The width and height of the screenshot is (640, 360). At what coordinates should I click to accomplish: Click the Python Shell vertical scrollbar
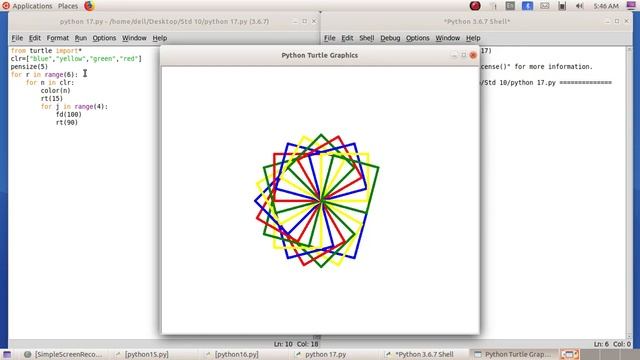[x=629, y=193]
